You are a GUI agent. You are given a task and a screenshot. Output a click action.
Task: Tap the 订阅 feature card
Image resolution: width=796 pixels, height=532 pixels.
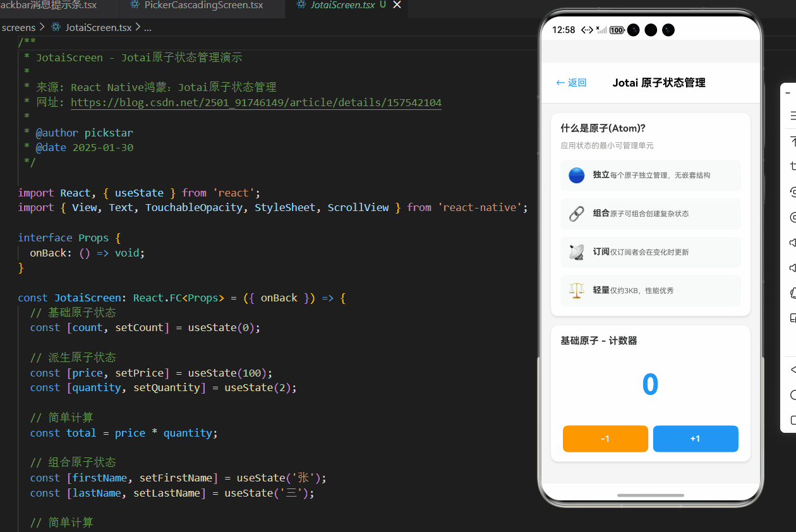pyautogui.click(x=651, y=252)
